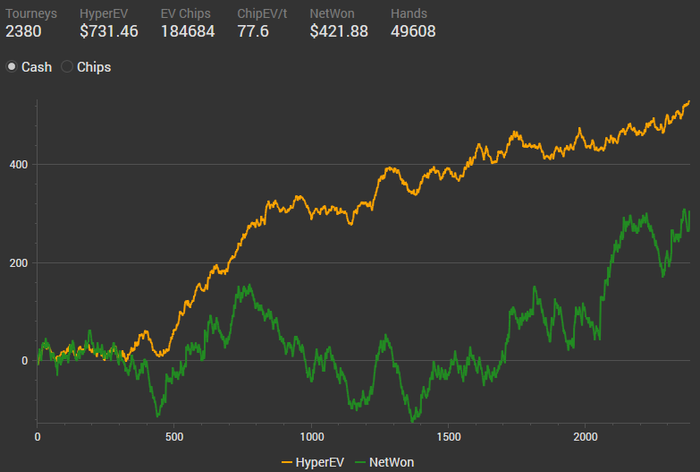The height and width of the screenshot is (472, 700).
Task: Click the Tourneys stat label
Action: [x=31, y=14]
